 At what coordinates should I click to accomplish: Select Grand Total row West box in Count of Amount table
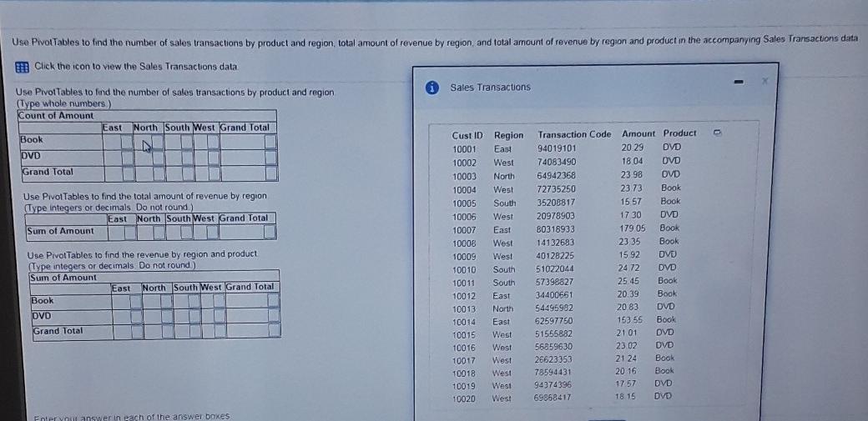(214, 173)
